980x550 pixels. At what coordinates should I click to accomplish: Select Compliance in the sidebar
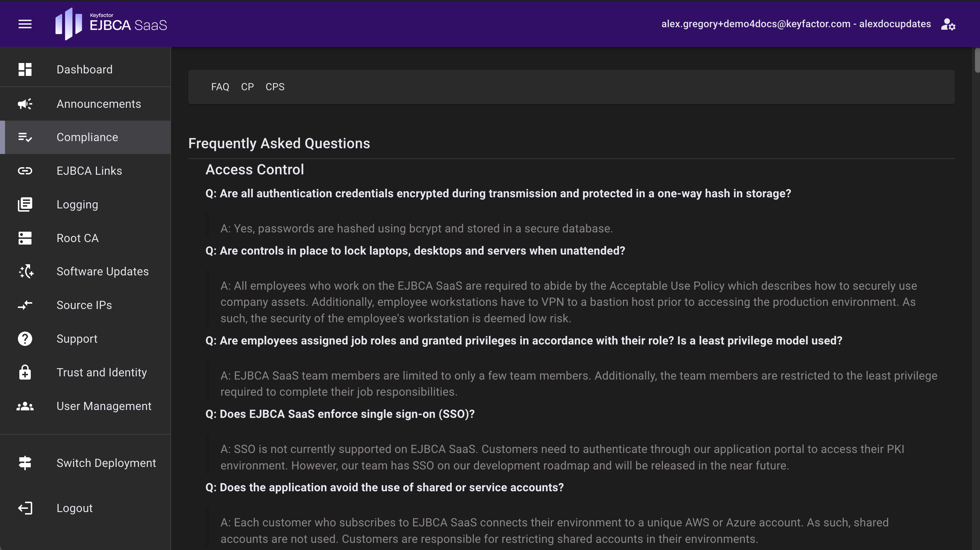(x=87, y=137)
